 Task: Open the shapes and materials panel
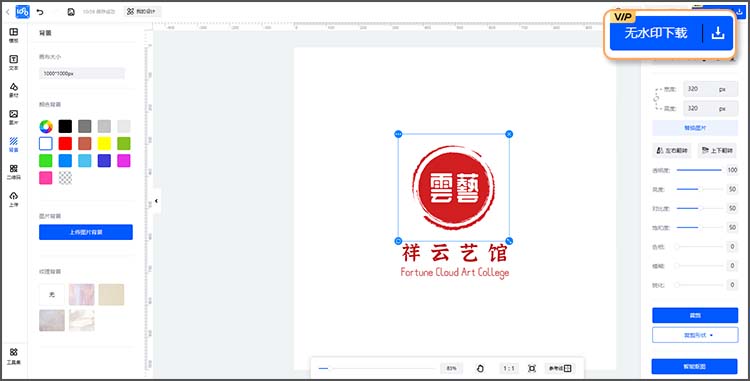point(13,90)
